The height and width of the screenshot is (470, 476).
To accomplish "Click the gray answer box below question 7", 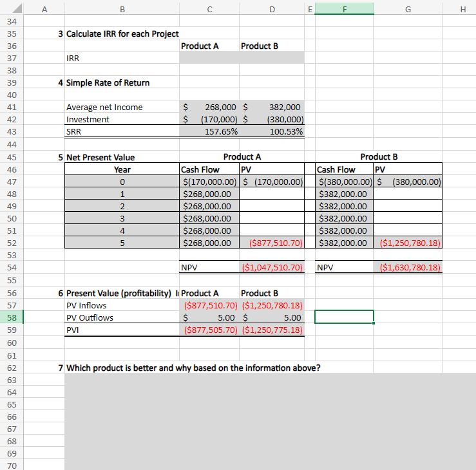I will 270,422.
